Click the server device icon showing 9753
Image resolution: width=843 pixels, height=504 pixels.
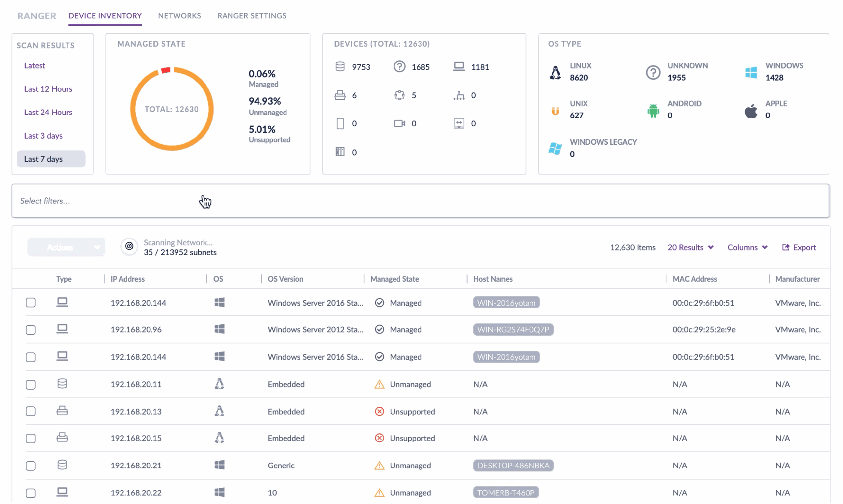(340, 66)
